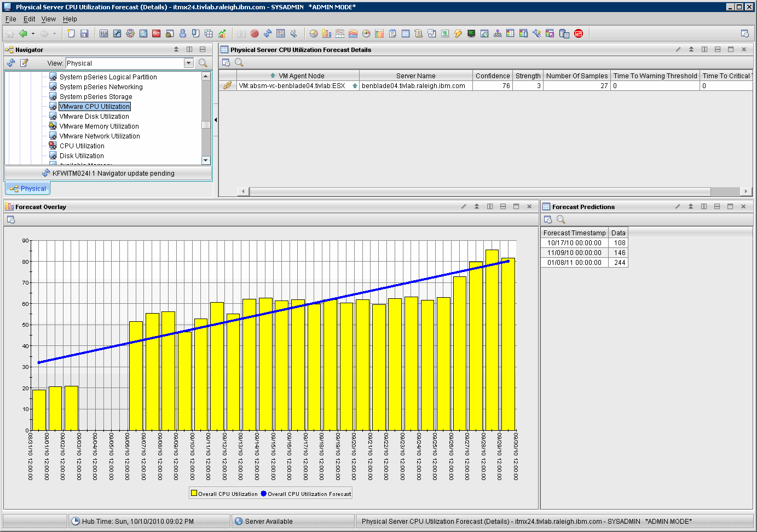Click the blue Refresh arrows icon

point(268,33)
